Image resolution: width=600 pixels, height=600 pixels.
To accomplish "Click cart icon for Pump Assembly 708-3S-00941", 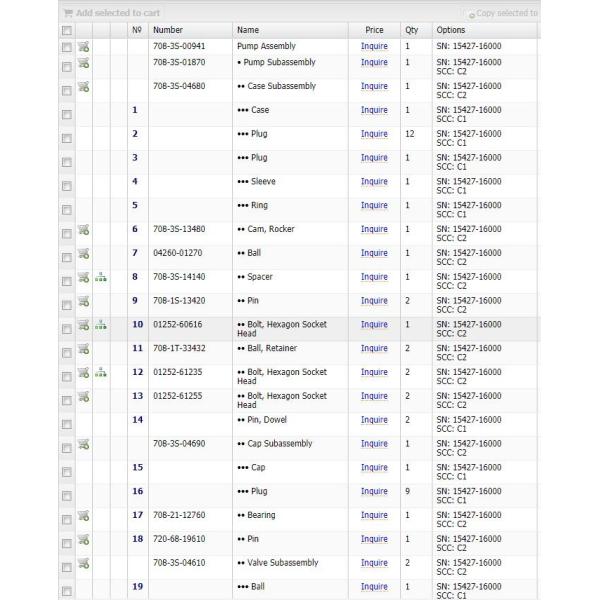I will (84, 45).
